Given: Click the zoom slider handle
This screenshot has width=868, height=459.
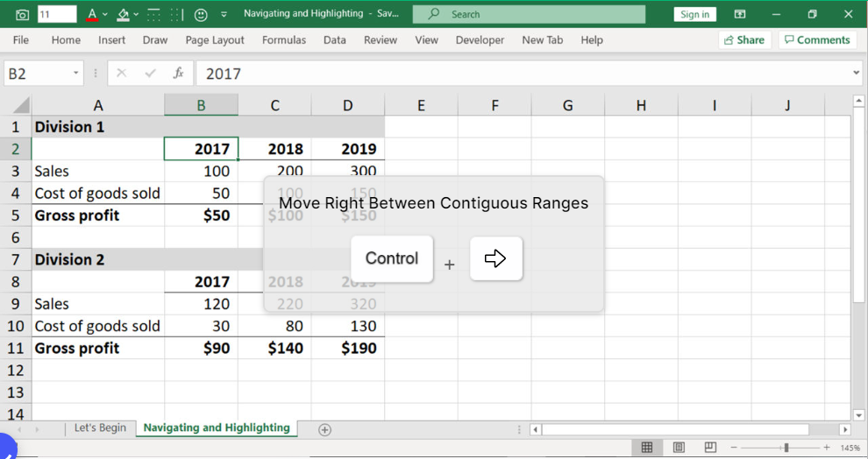Looking at the screenshot, I should [786, 448].
